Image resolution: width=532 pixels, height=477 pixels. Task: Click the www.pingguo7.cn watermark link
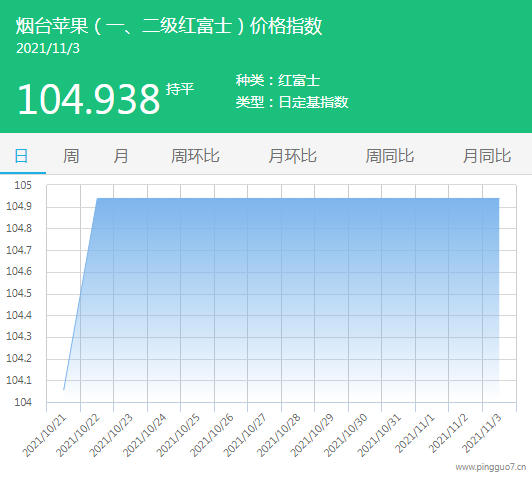(x=491, y=468)
